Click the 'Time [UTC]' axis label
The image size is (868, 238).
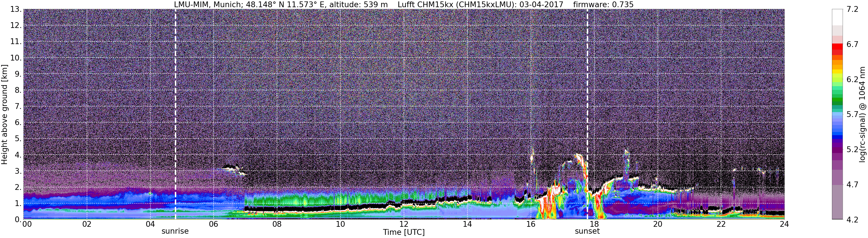(x=404, y=232)
